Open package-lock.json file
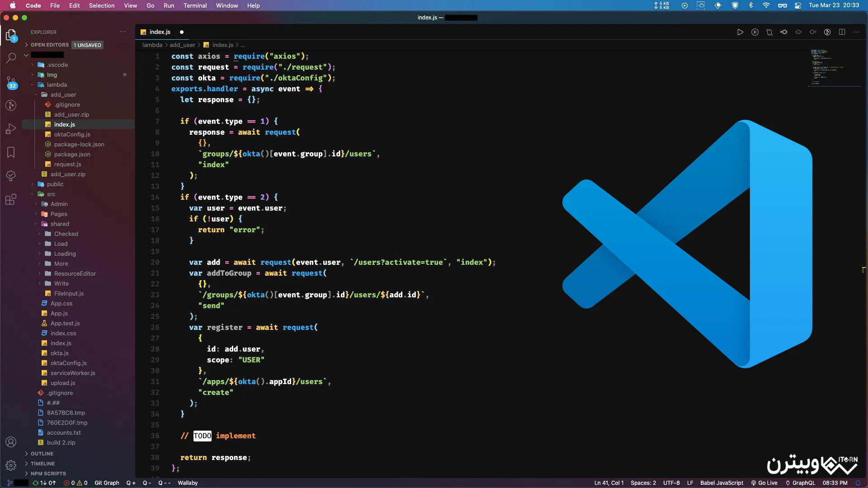This screenshot has width=868, height=488. [x=79, y=144]
